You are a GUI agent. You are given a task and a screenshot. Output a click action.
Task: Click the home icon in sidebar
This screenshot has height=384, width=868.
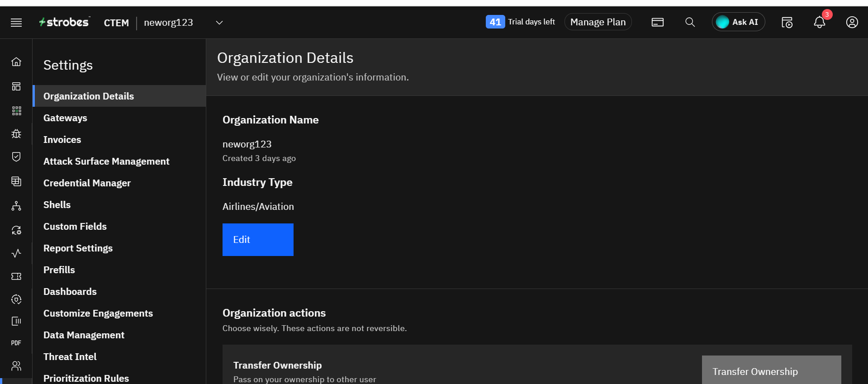16,62
